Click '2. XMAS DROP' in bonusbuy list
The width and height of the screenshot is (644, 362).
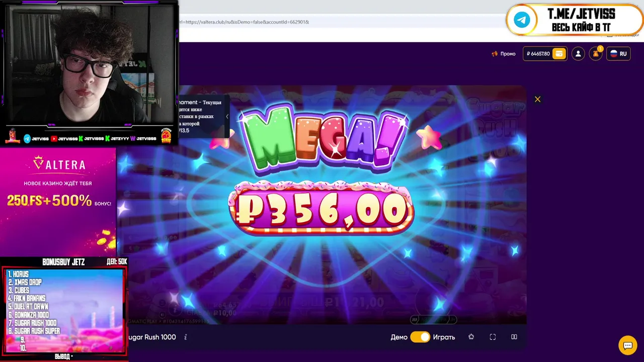(25, 282)
